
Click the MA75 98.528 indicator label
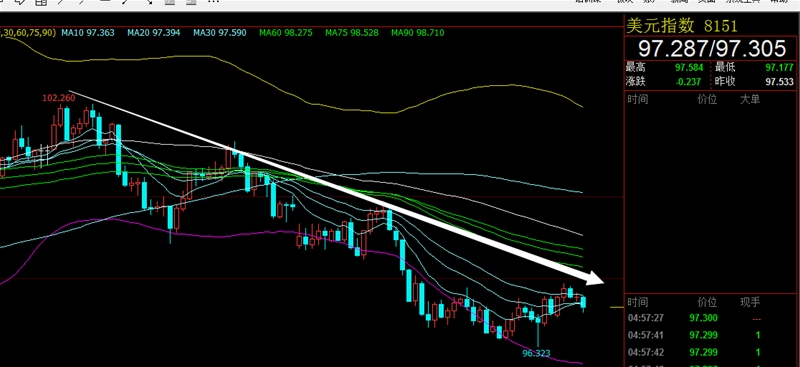point(352,33)
